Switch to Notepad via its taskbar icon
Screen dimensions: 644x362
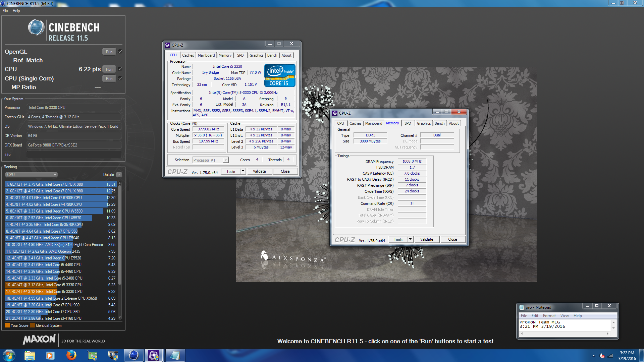[175, 355]
